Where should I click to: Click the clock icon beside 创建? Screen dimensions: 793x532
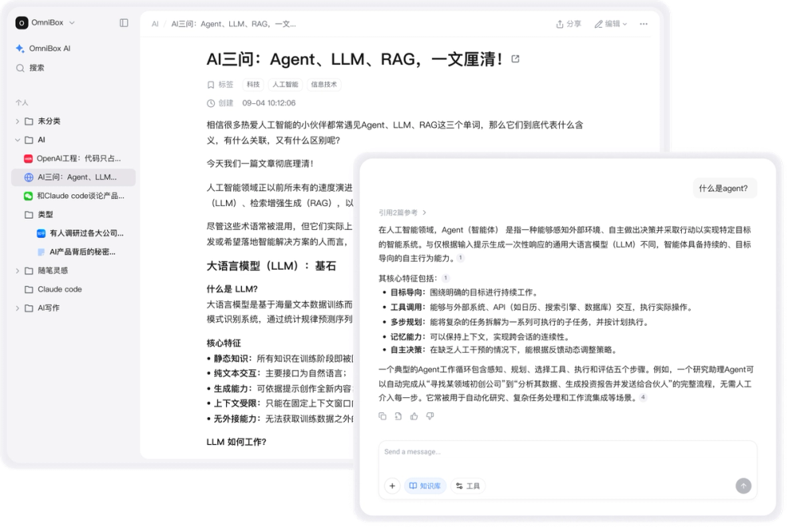(211, 104)
